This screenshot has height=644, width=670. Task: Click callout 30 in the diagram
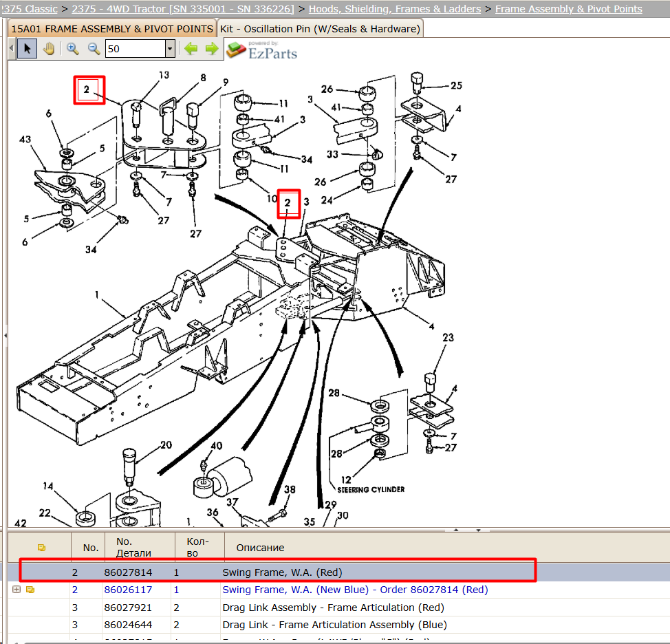[343, 515]
